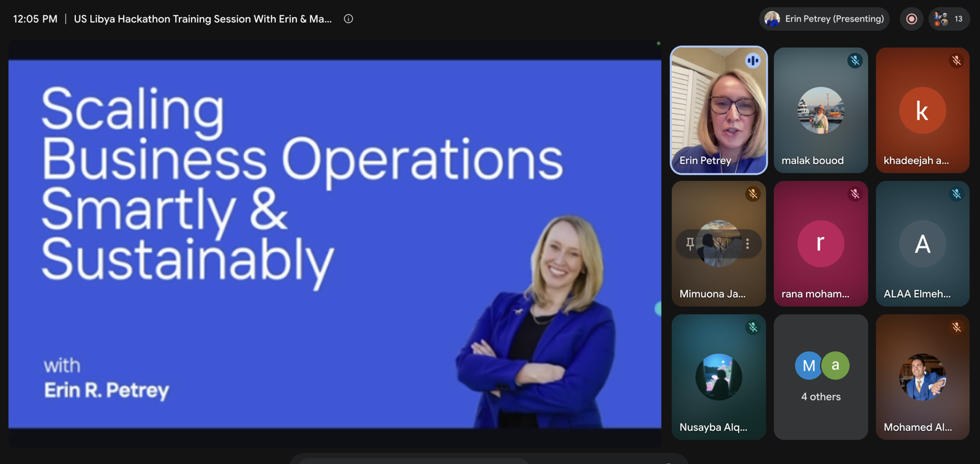Click the recording indicator icon

click(911, 19)
